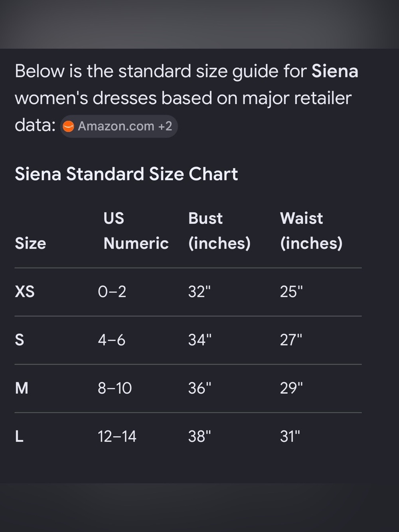Click the Siena Standard Size Chart heading
399x532 pixels.
pos(126,174)
